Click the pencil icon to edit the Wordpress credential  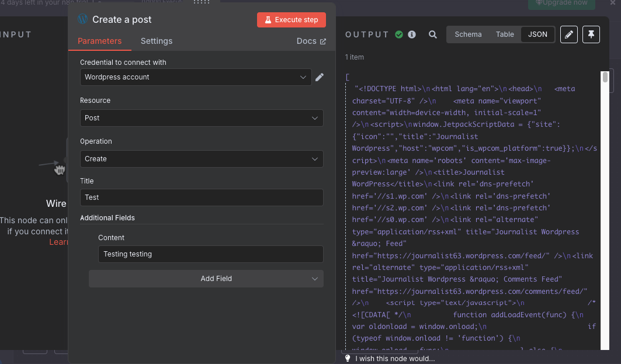tap(319, 77)
